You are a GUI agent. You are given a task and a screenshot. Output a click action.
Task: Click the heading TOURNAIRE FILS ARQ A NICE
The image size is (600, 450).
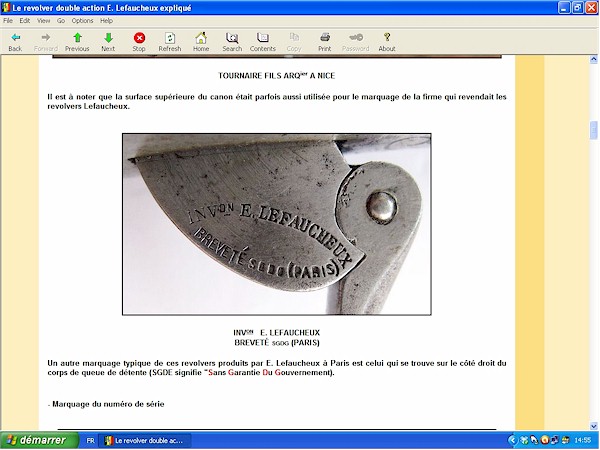[277, 75]
